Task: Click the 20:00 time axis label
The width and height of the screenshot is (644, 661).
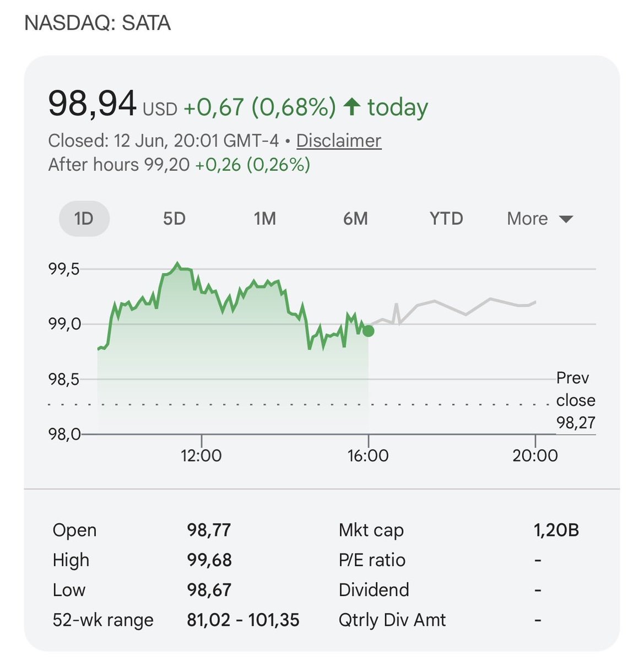Action: point(535,456)
